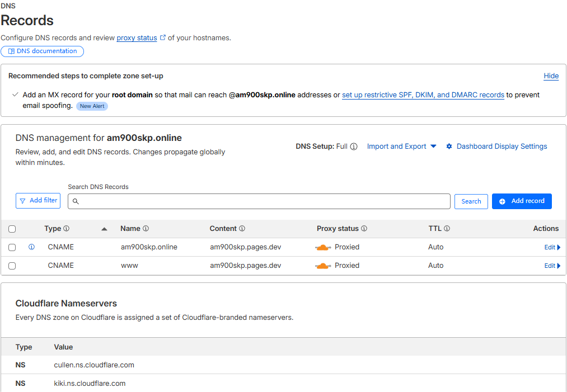Click the DNS Setup info icon

[x=354, y=147]
